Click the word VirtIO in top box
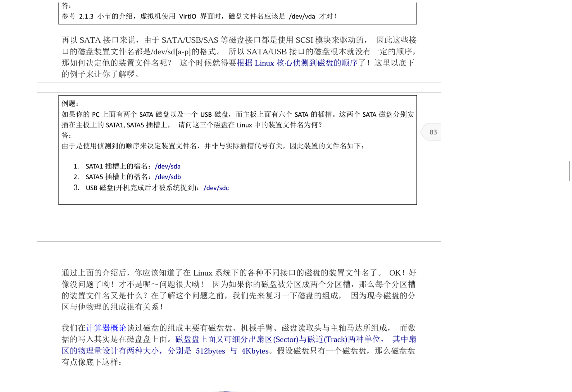Viewport: 572px width, 392px height. (x=187, y=16)
